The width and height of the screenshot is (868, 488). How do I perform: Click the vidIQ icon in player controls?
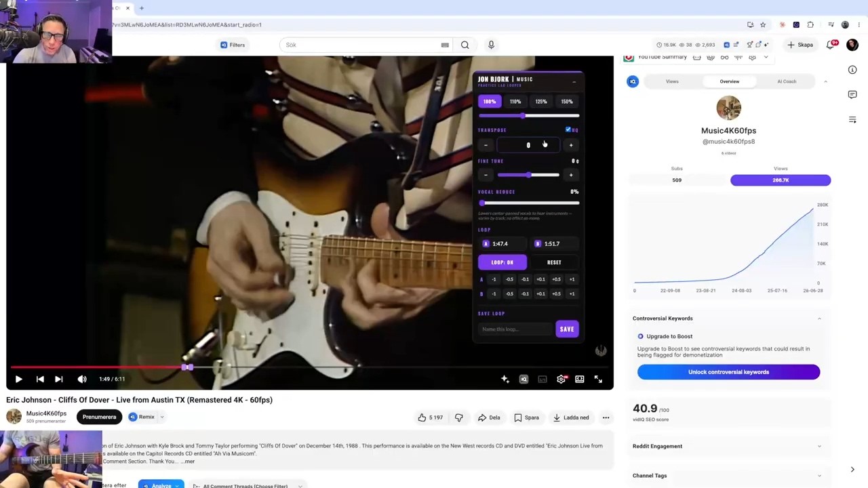pyautogui.click(x=524, y=380)
